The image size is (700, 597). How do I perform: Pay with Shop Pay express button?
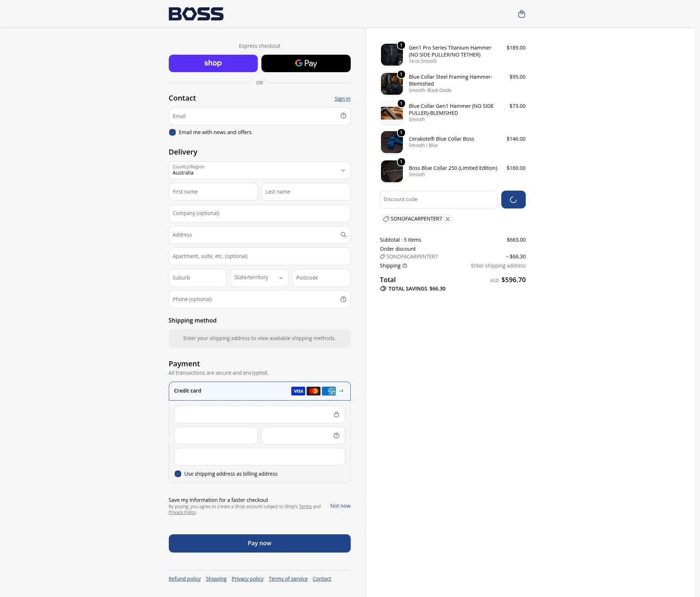(x=213, y=63)
